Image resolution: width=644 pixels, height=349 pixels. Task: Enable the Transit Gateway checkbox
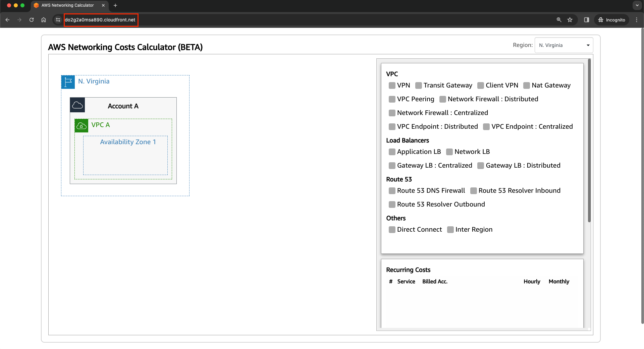click(x=418, y=85)
